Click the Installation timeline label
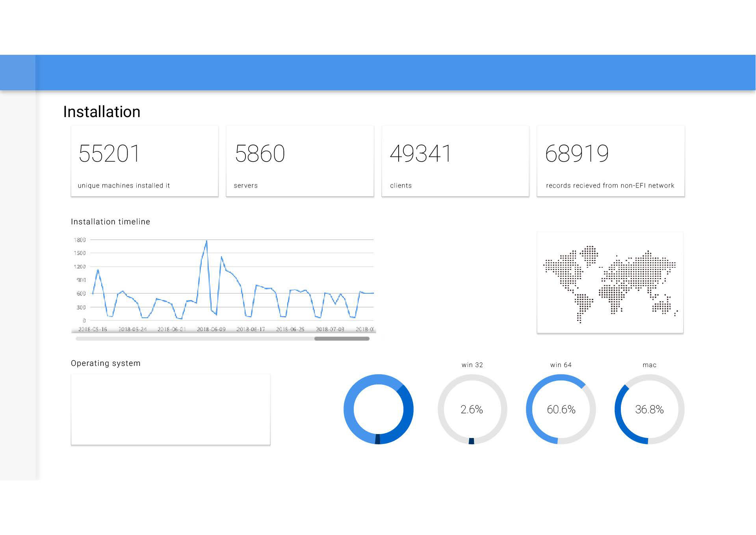 coord(110,222)
